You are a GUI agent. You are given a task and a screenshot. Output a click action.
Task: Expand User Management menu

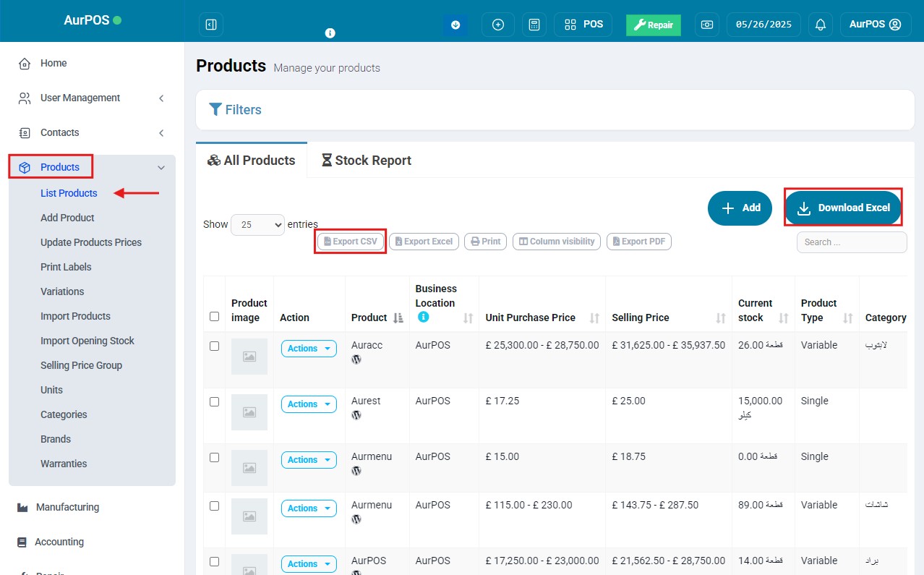coord(92,98)
